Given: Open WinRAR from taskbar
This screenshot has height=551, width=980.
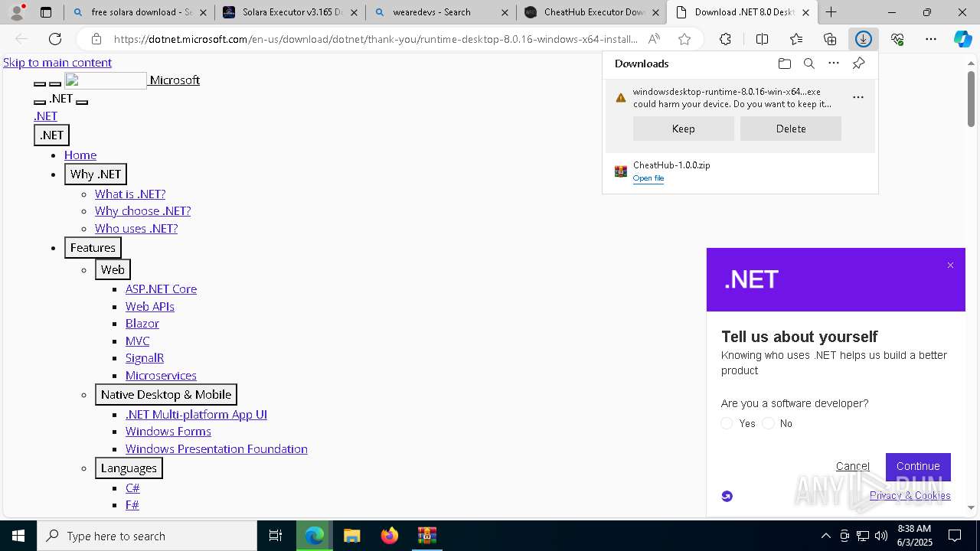Looking at the screenshot, I should coord(426,536).
